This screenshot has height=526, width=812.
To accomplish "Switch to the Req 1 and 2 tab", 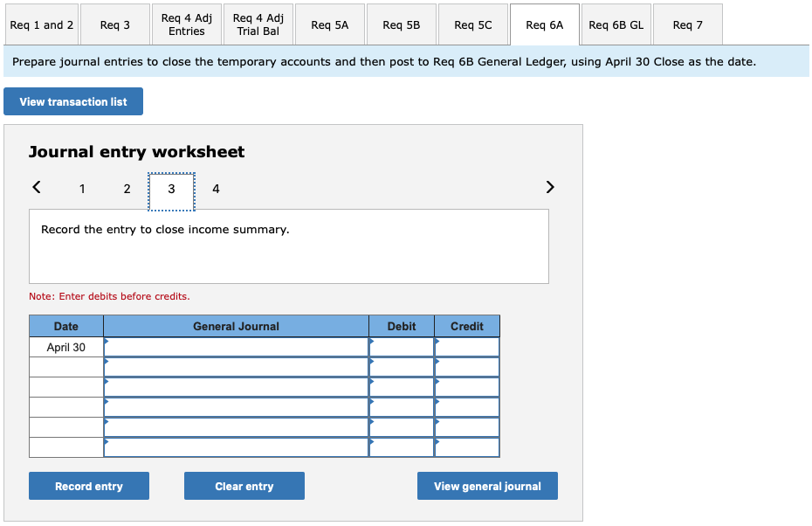I will [41, 24].
